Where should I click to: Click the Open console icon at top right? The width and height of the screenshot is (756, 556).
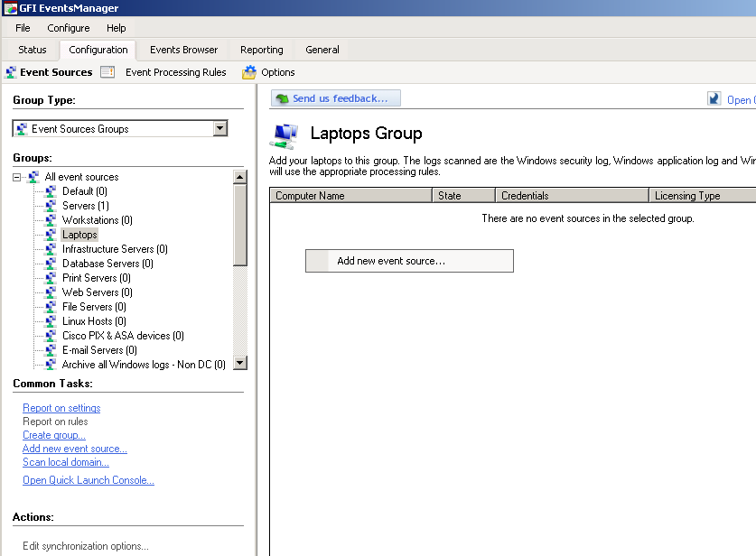pyautogui.click(x=714, y=98)
